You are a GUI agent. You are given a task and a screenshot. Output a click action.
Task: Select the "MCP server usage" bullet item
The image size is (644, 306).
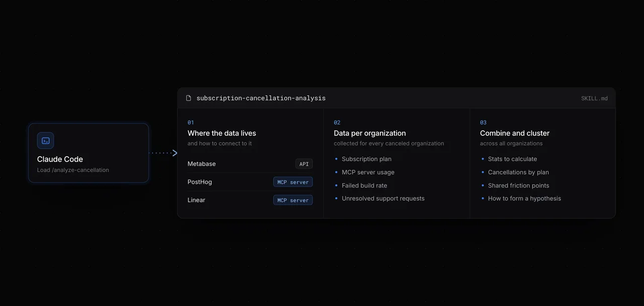(368, 172)
